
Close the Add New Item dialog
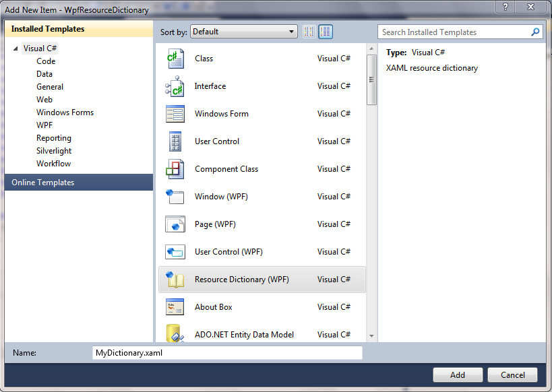[x=530, y=7]
